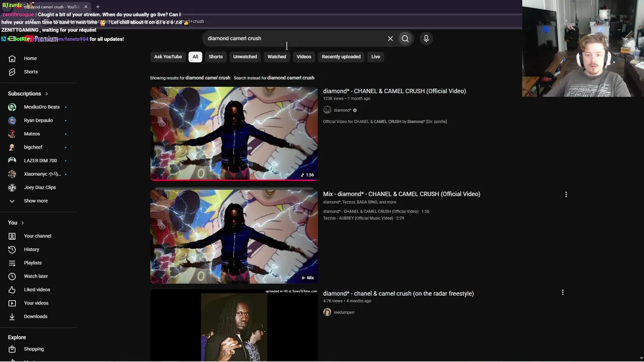Click into the YouTube search field
This screenshot has height=362, width=644.
(x=294, y=38)
